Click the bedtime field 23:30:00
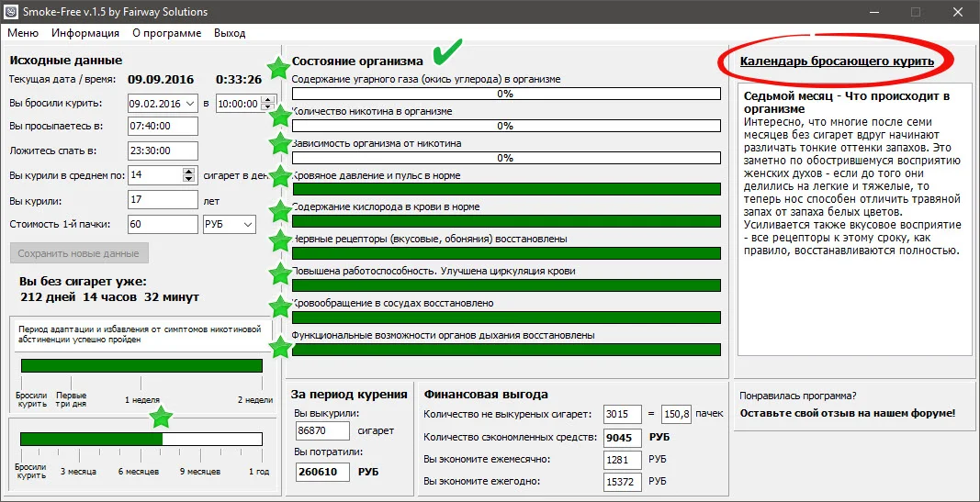The image size is (980, 502). [162, 151]
